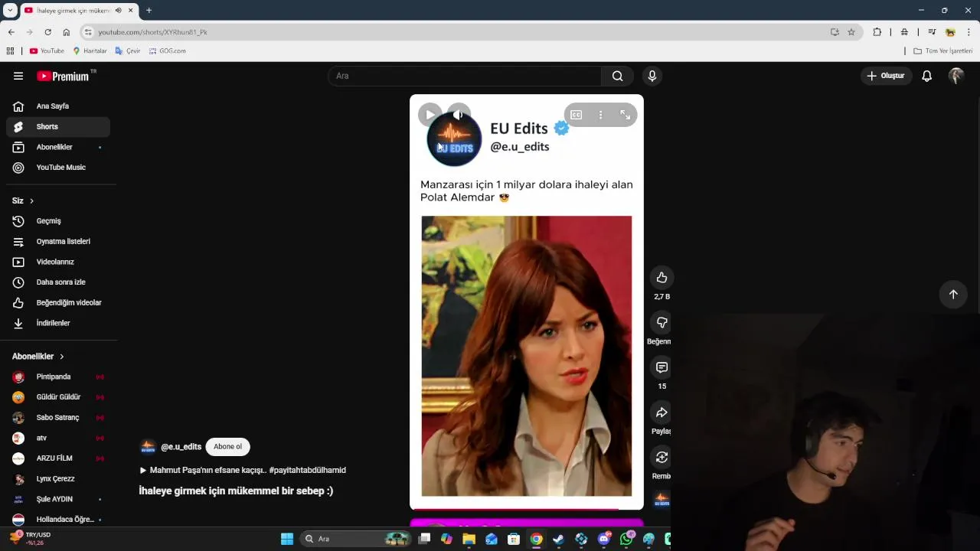
Task: Open Sabo Satranç channel subscription
Action: 58,418
